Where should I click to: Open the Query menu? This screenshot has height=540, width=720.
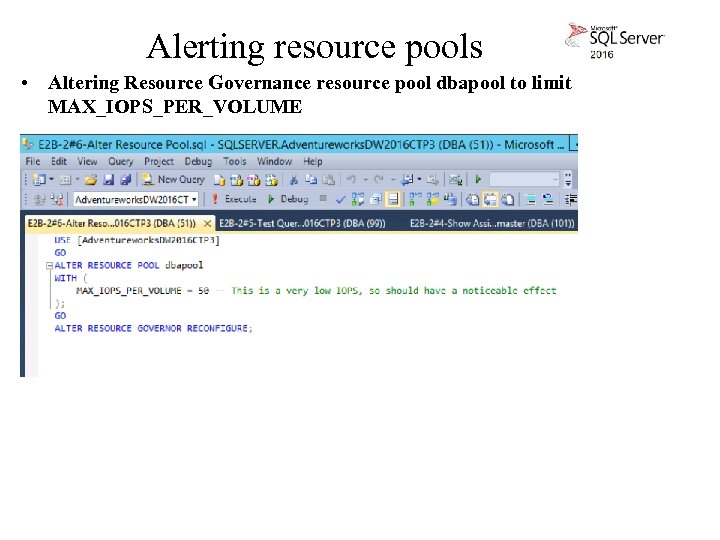click(x=121, y=162)
